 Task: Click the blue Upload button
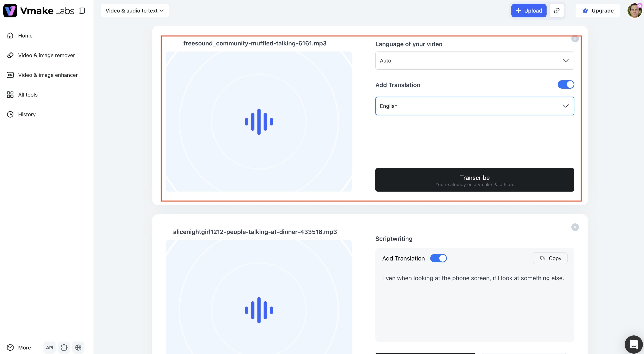point(529,11)
